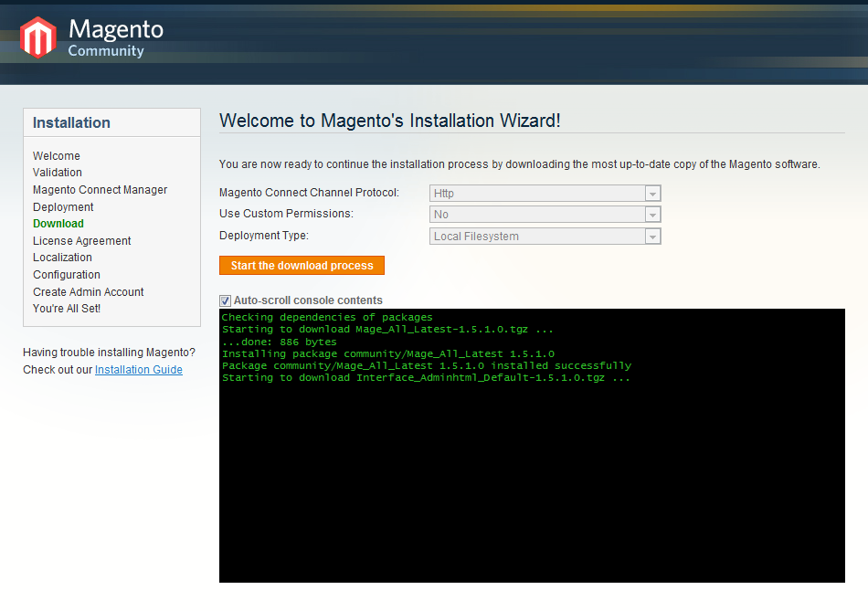Select Deployment step in sidebar
This screenshot has width=868, height=611.
coord(63,207)
